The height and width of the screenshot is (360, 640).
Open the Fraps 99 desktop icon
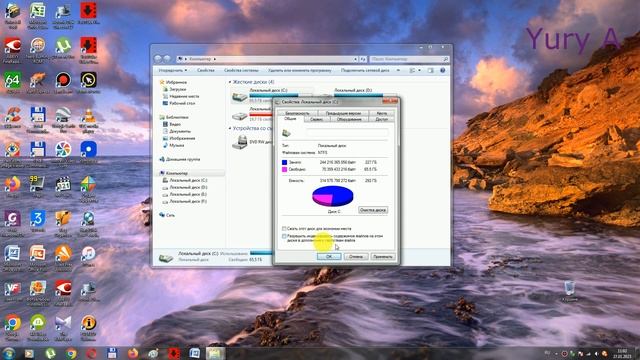click(38, 184)
